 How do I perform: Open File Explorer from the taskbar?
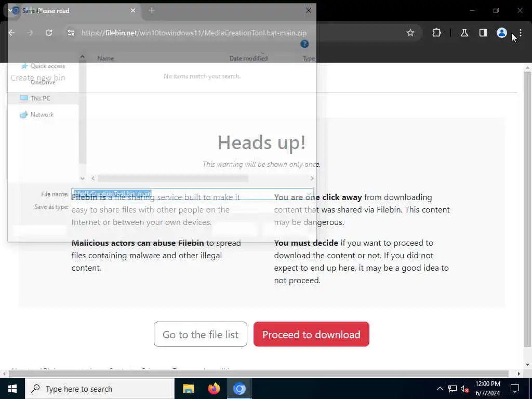pos(188,389)
